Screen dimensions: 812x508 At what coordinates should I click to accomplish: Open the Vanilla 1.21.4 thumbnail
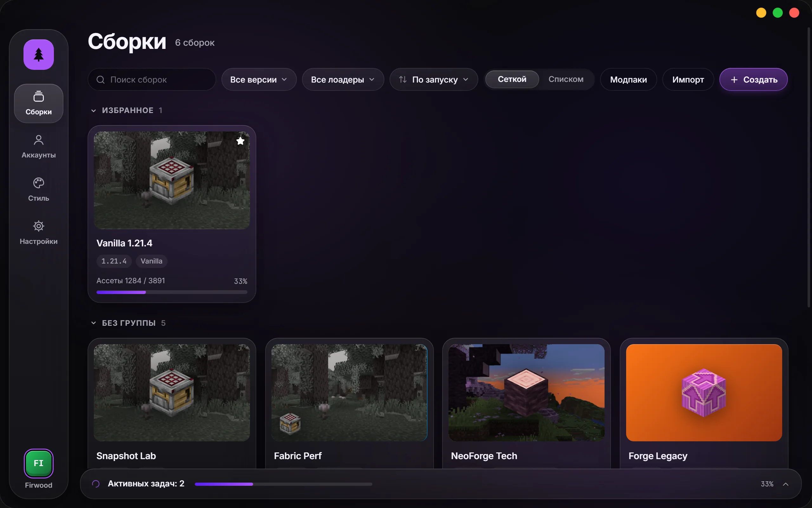(x=172, y=180)
